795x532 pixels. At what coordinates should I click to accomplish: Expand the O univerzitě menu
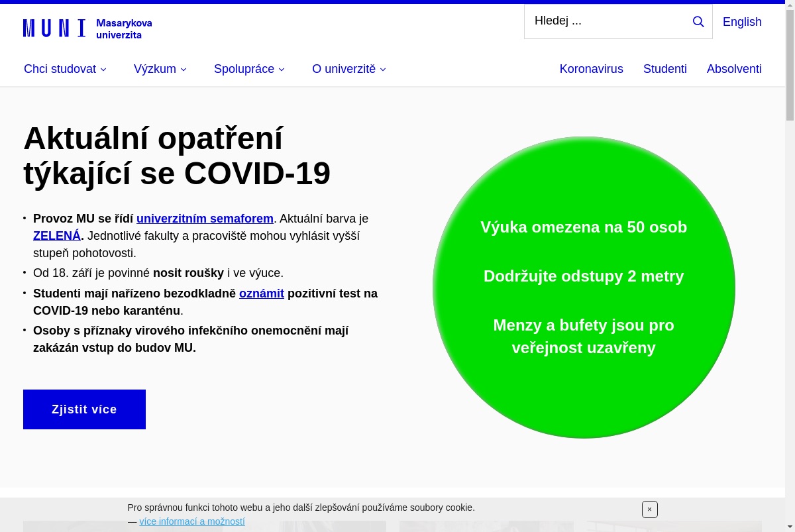(x=349, y=69)
